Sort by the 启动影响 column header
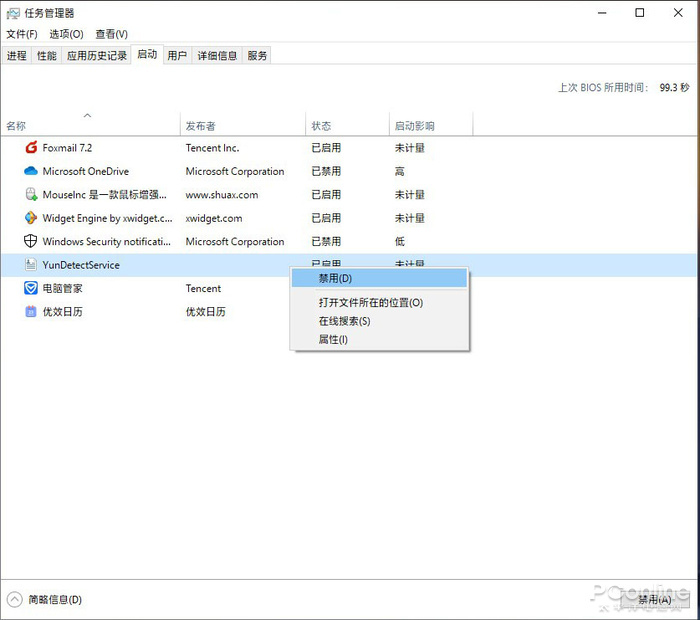Image resolution: width=700 pixels, height=620 pixels. tap(431, 126)
